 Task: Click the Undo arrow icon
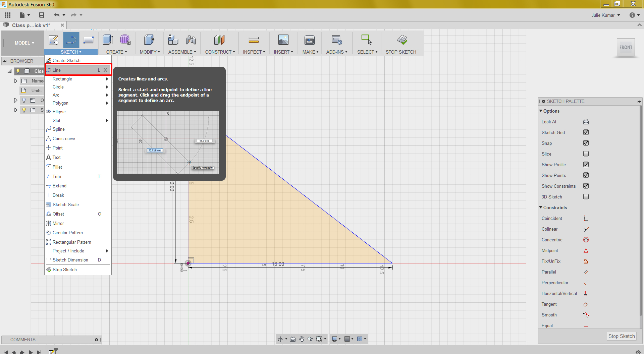pyautogui.click(x=56, y=15)
